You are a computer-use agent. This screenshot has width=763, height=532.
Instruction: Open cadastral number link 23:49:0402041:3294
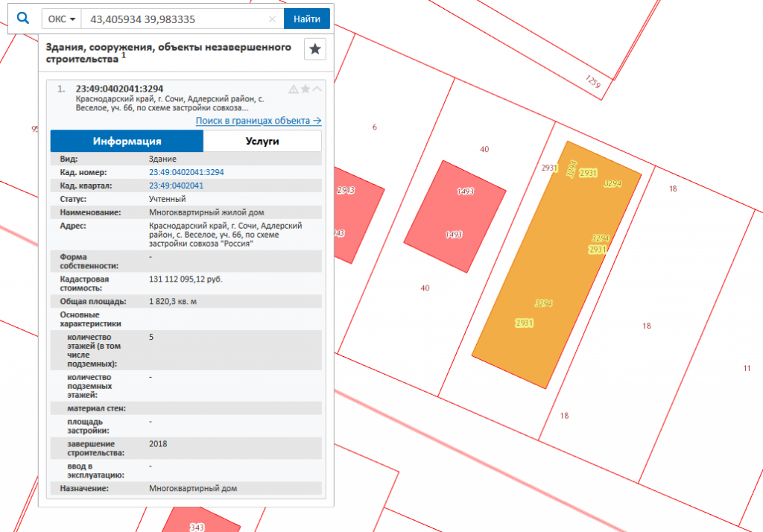[186, 172]
